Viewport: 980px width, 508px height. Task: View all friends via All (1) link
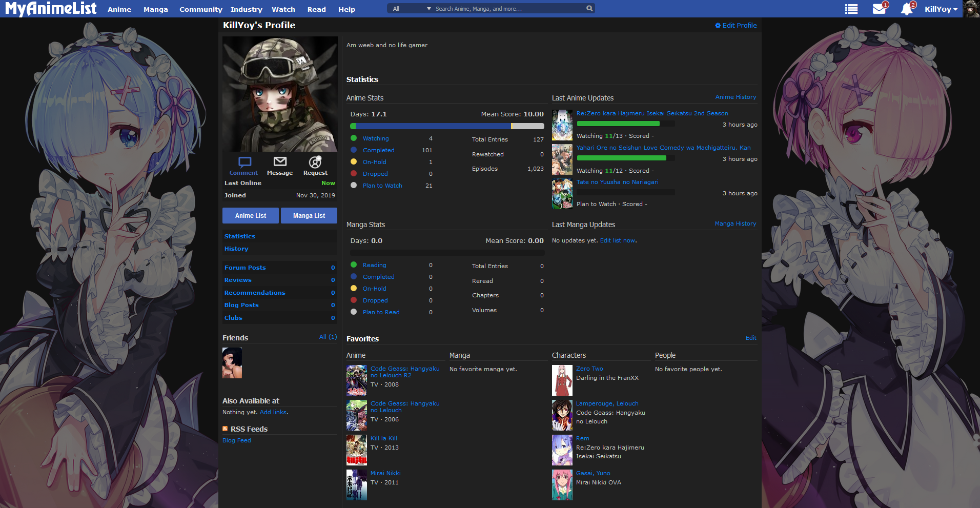(328, 337)
